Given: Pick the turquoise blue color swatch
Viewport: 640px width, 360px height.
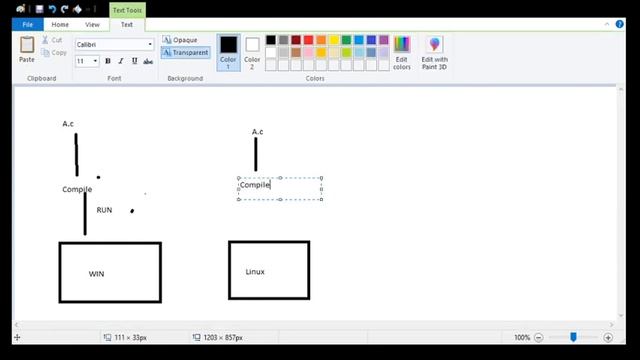Looking at the screenshot, I should click(359, 40).
